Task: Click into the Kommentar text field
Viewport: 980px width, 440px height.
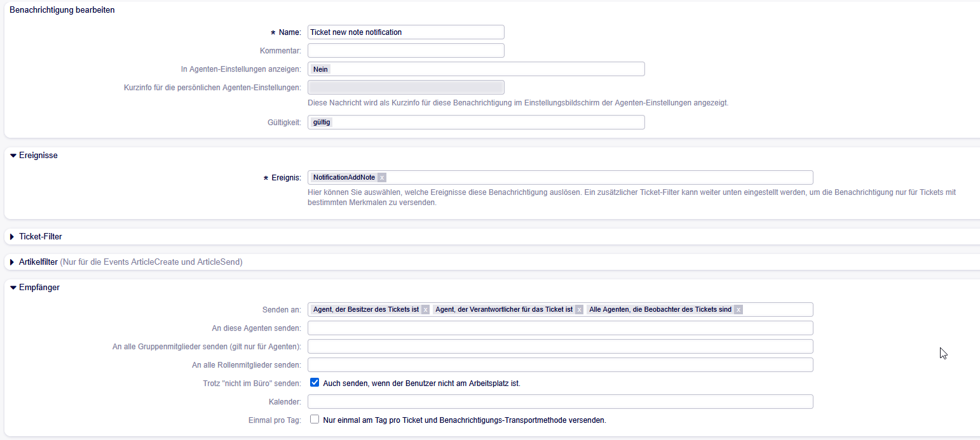Action: click(405, 50)
